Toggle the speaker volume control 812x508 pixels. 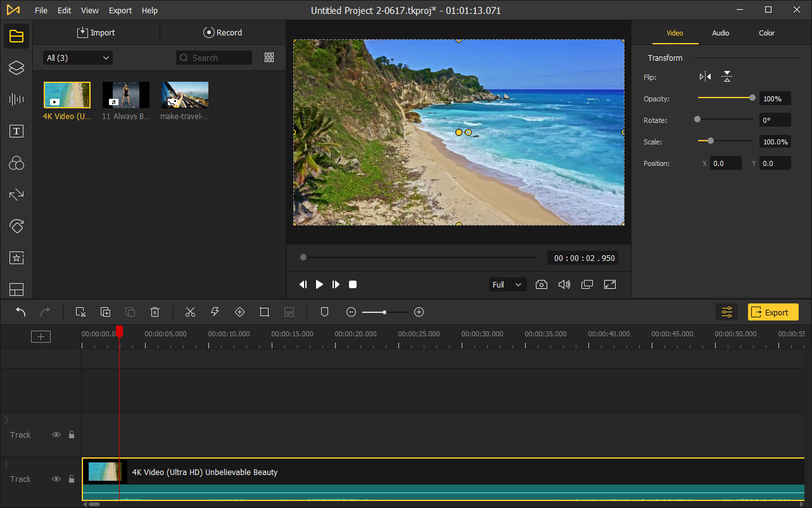(564, 284)
